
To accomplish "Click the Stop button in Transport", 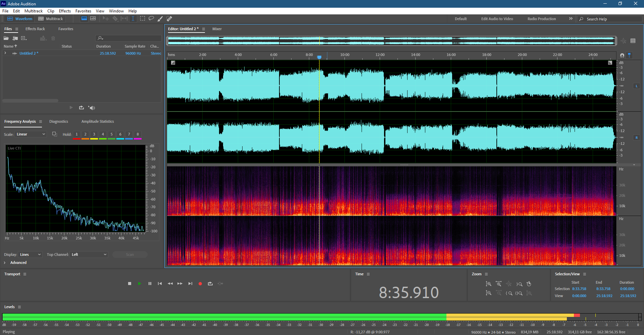I will click(x=130, y=284).
